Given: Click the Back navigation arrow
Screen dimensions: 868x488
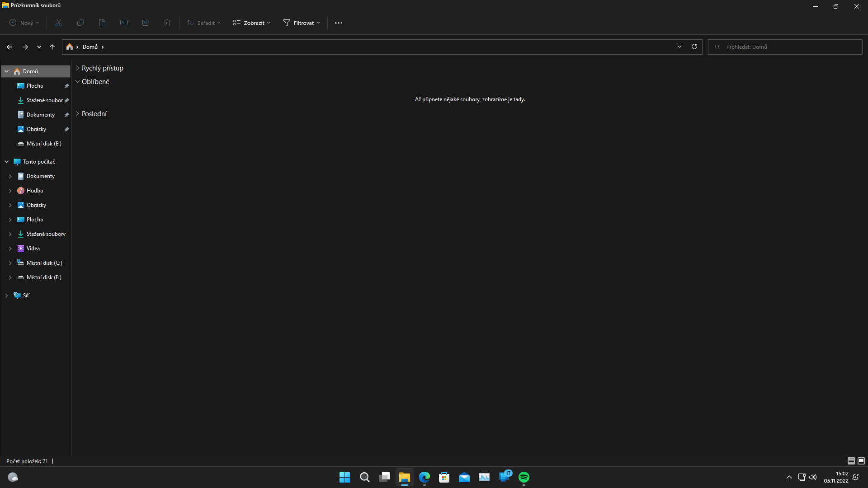Looking at the screenshot, I should [x=9, y=47].
